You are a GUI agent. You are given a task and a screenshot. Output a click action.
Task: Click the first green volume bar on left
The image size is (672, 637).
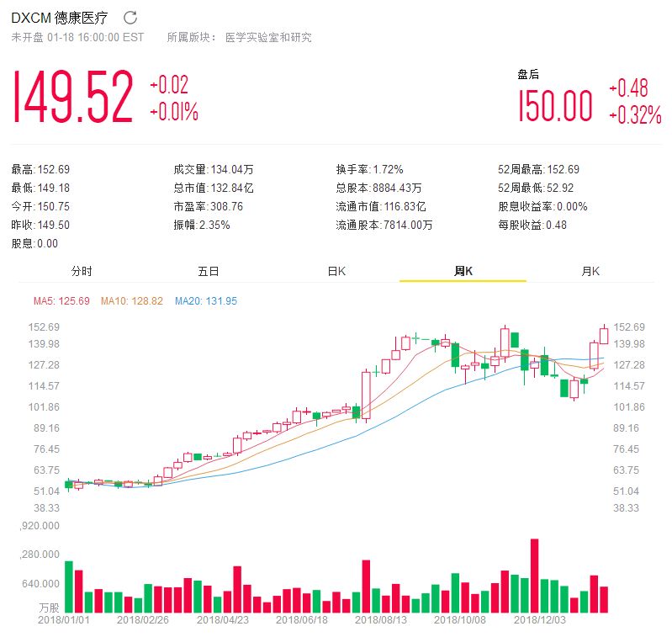pos(69,587)
